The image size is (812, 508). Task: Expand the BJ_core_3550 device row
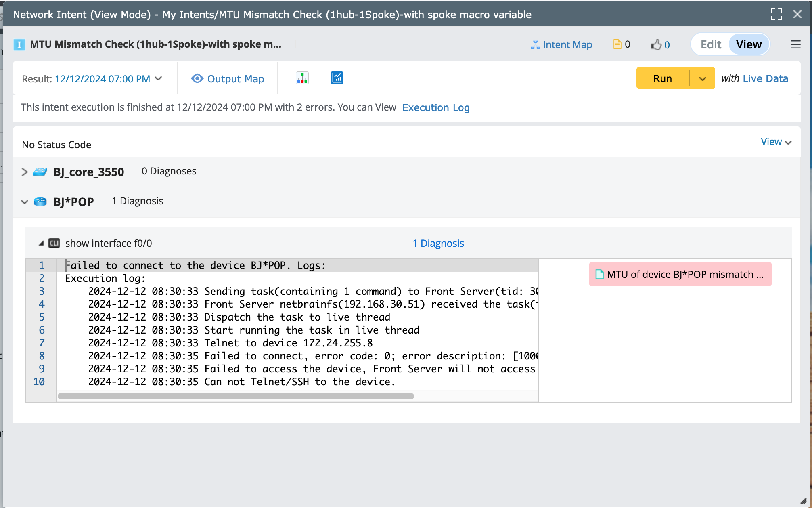25,172
